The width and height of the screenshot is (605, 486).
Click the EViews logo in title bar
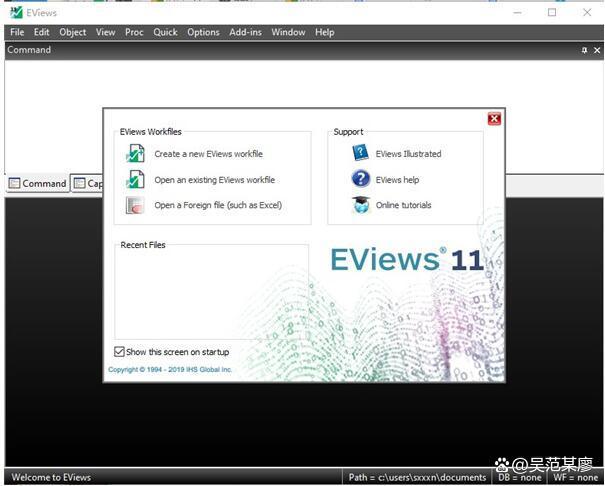point(15,12)
